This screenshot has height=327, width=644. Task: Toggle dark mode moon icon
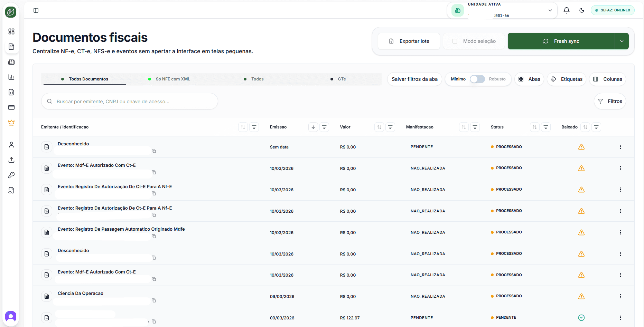pos(582,10)
